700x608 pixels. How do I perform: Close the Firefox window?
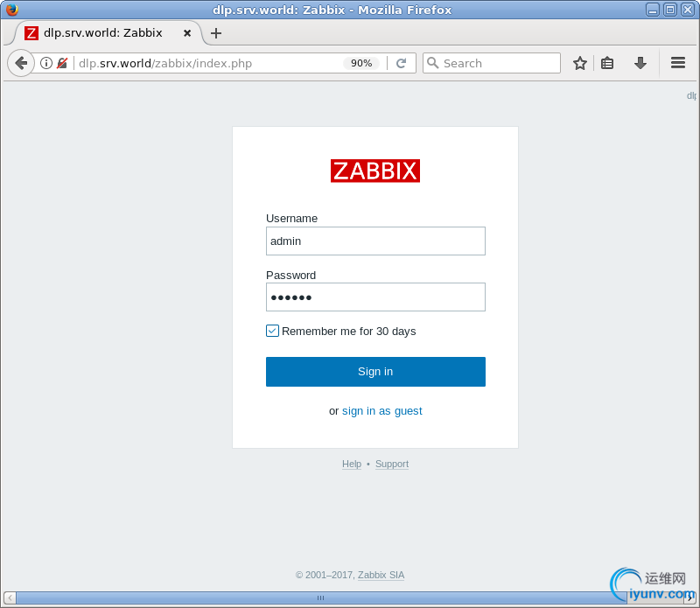point(687,10)
